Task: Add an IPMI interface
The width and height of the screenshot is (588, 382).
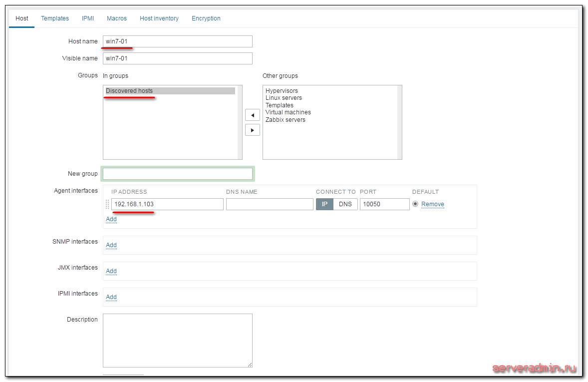Action: tap(111, 297)
